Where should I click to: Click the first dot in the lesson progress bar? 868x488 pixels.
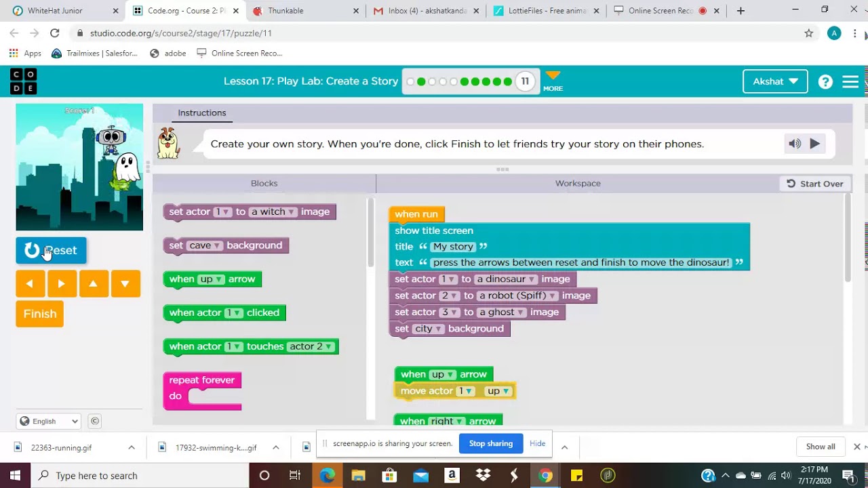pyautogui.click(x=410, y=81)
